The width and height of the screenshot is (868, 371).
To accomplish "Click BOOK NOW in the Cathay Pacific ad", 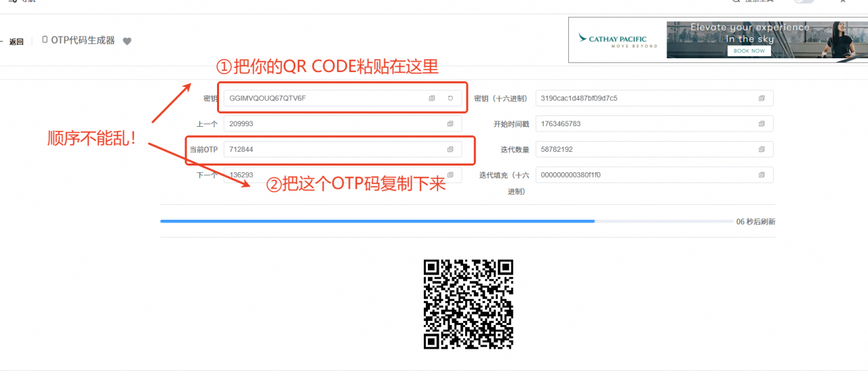I will (749, 51).
